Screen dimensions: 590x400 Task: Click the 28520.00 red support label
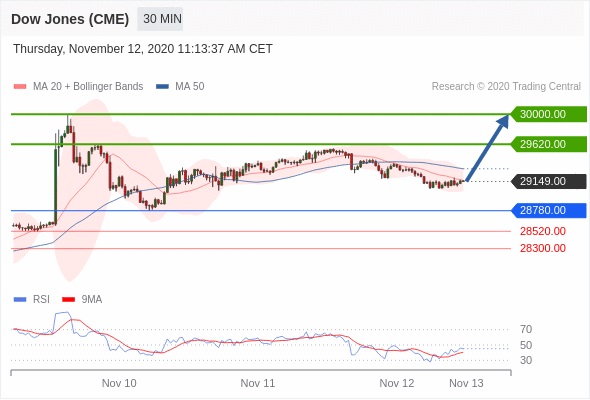coord(543,231)
